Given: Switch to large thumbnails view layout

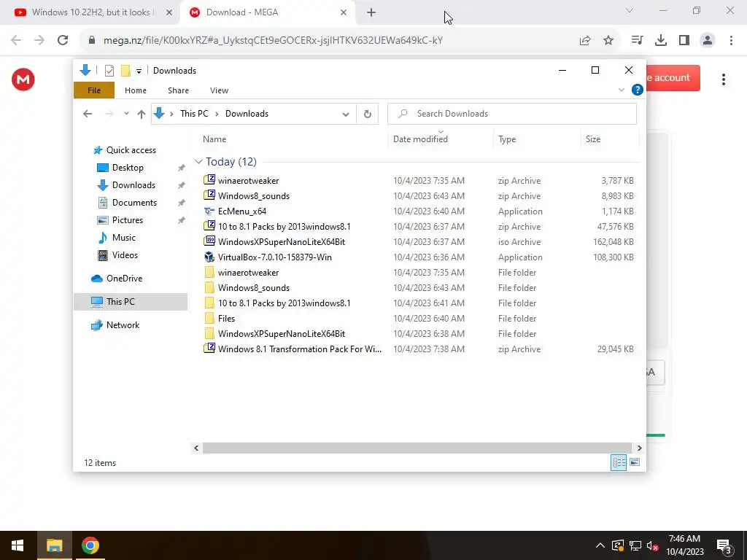Looking at the screenshot, I should point(635,462).
